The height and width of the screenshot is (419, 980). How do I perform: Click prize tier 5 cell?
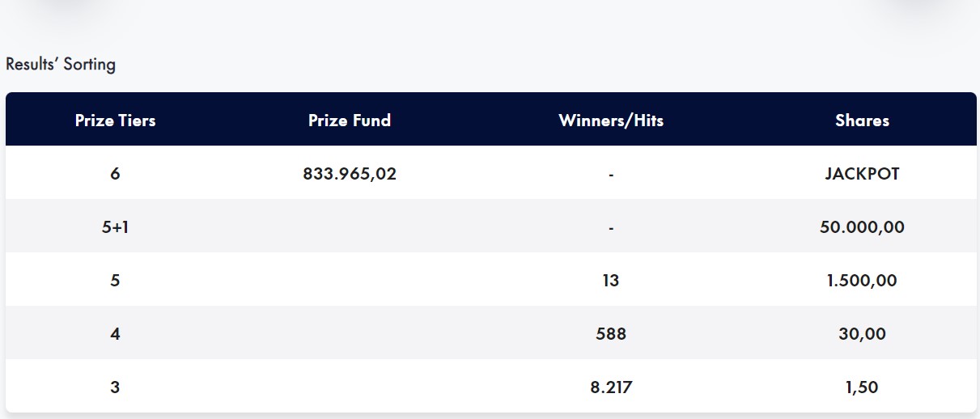(115, 281)
